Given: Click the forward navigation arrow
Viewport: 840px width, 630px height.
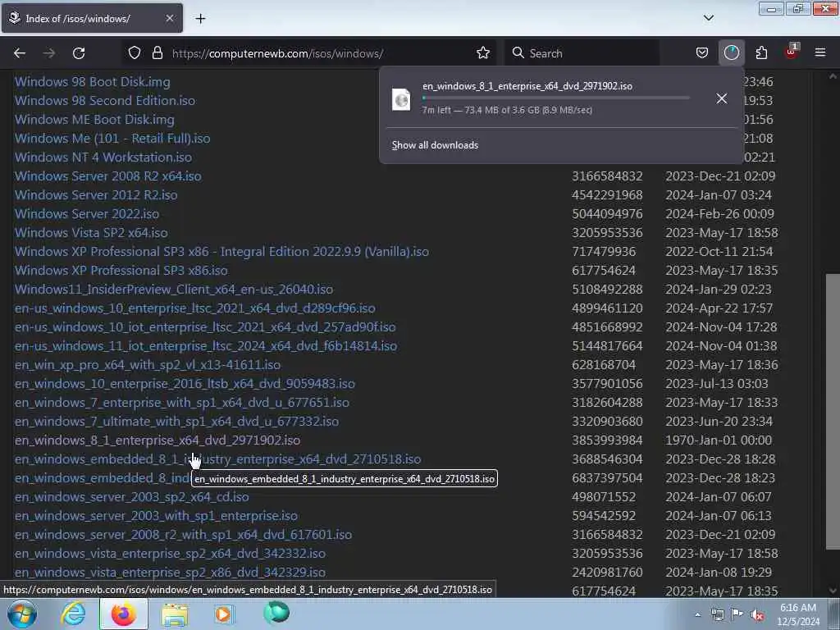Looking at the screenshot, I should click(x=49, y=53).
